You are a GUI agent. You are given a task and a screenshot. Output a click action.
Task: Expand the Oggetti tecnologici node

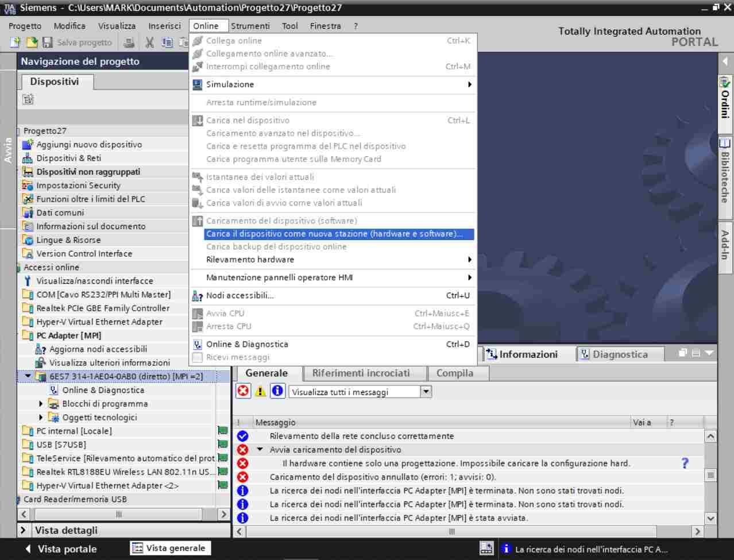coord(41,418)
